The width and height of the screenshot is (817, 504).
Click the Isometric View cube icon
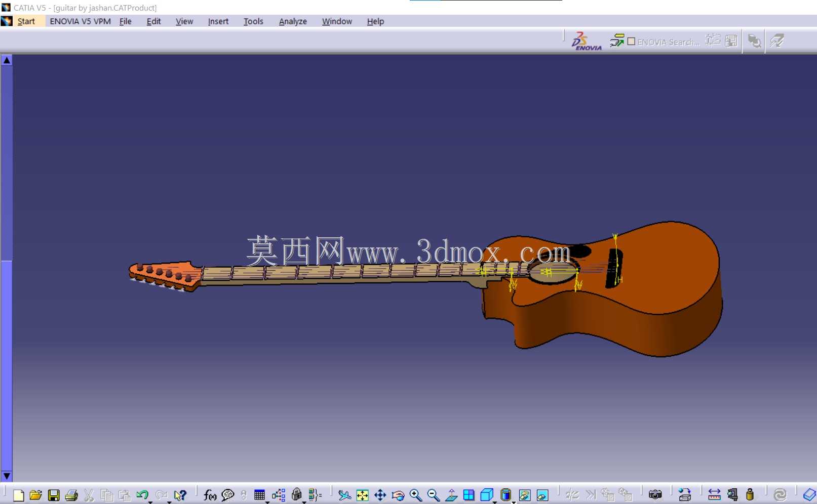coord(487,494)
